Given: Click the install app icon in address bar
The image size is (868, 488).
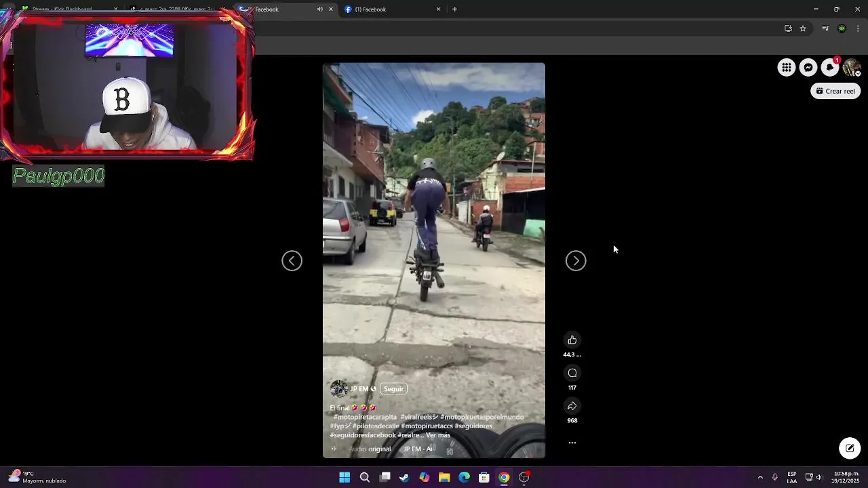Looking at the screenshot, I should 788,28.
